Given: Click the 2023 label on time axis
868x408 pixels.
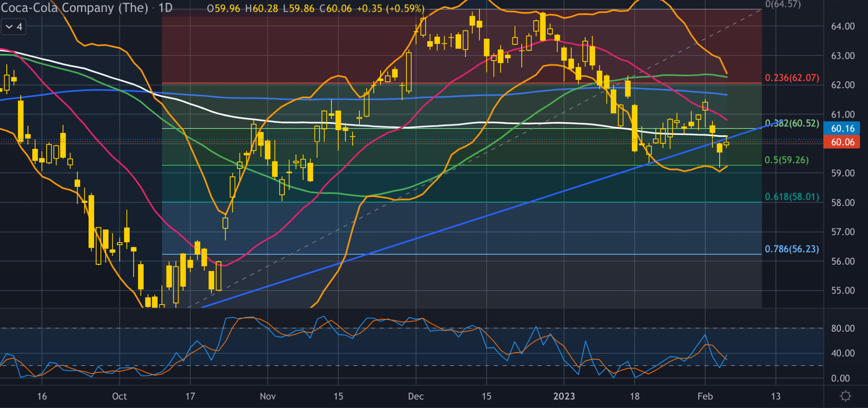Looking at the screenshot, I should (564, 396).
